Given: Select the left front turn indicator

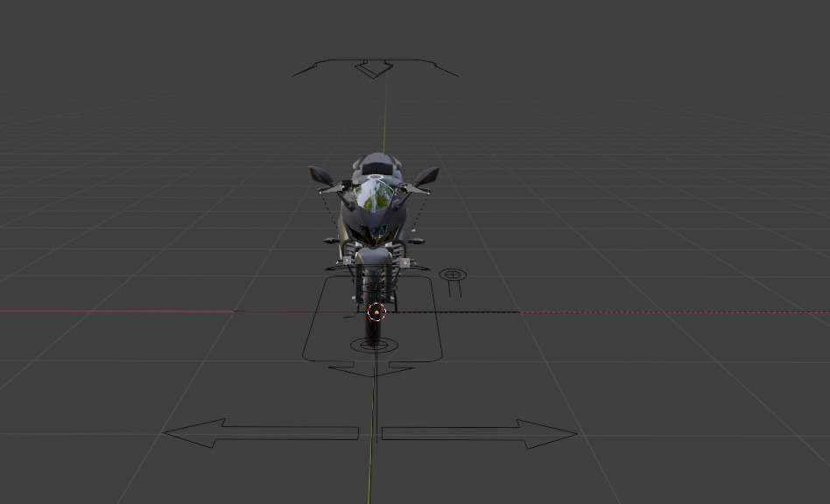Looking at the screenshot, I should [331, 241].
